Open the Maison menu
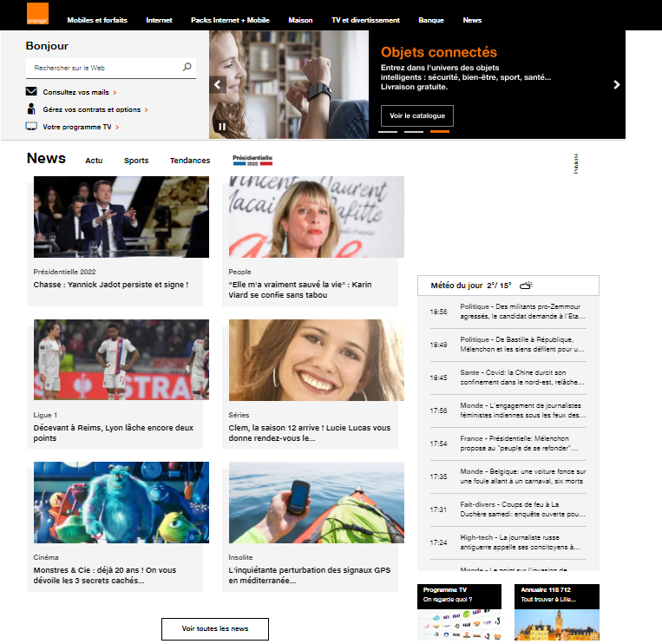The width and height of the screenshot is (662, 644). coord(300,20)
